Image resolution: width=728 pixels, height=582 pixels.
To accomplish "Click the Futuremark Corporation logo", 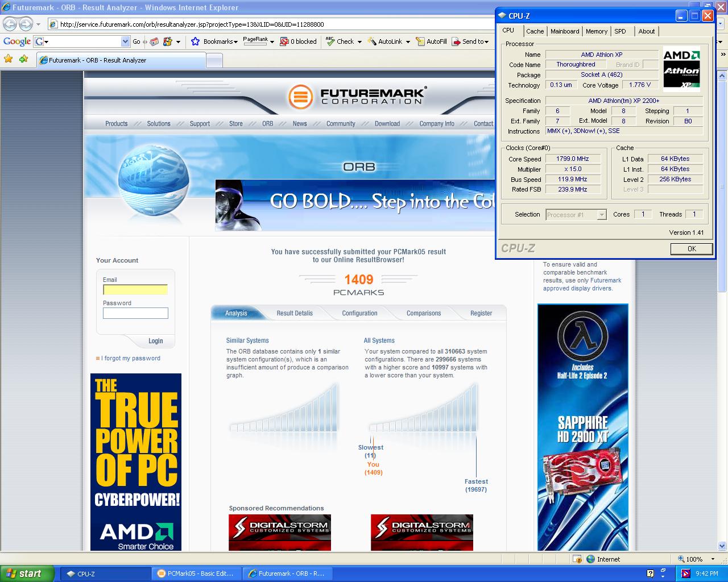I will pyautogui.click(x=357, y=96).
